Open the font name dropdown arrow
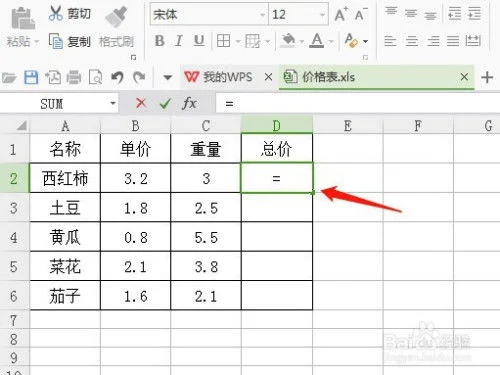This screenshot has height=375, width=500. [262, 15]
